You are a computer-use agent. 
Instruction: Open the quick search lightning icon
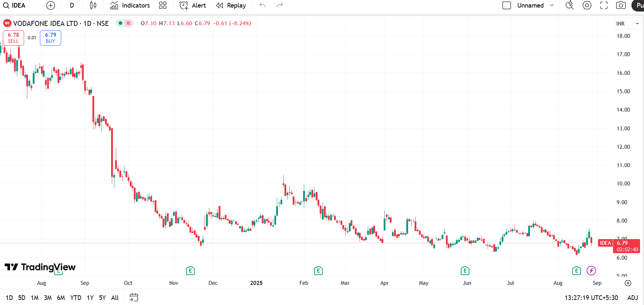coord(570,5)
